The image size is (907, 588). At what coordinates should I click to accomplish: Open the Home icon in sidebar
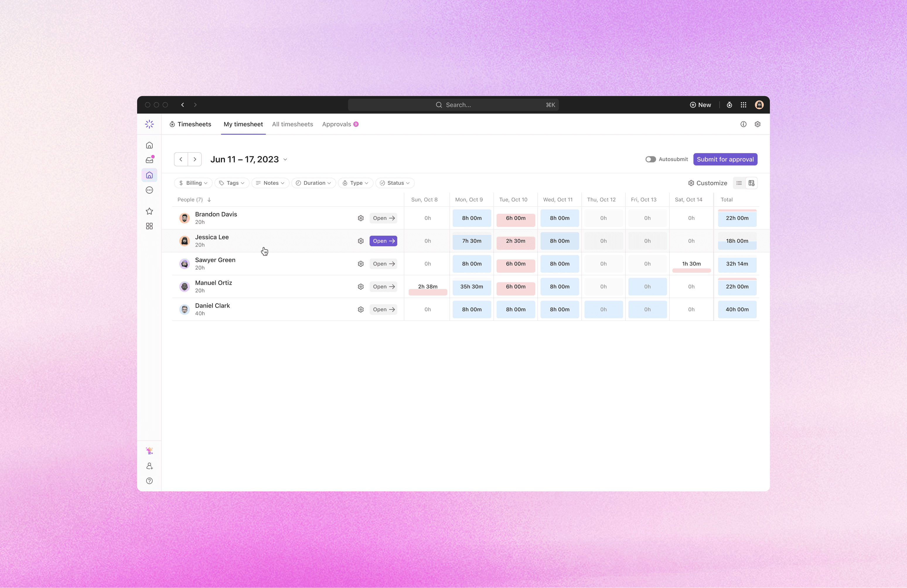[x=149, y=146]
